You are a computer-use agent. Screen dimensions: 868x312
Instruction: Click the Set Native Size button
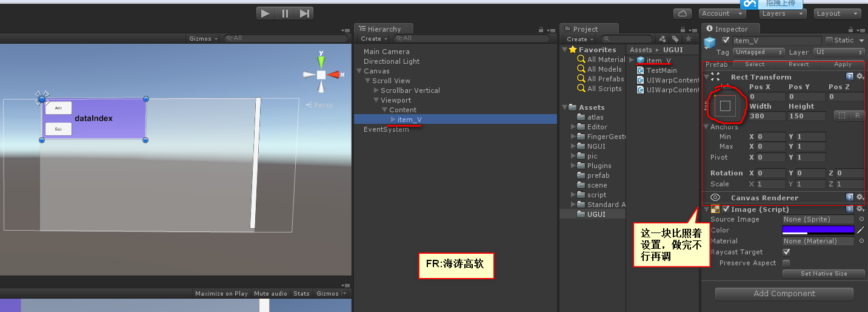[x=824, y=274]
